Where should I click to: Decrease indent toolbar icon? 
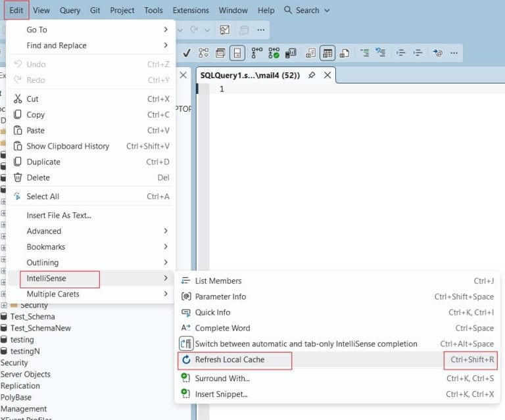[x=400, y=53]
